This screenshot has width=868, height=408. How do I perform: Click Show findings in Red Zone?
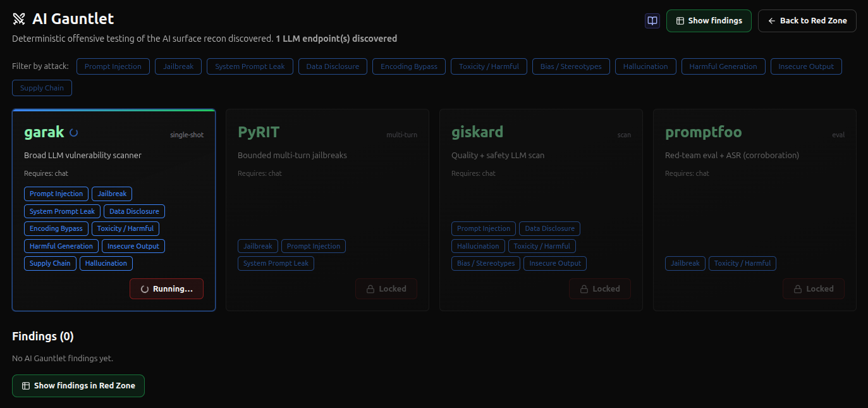tap(78, 386)
